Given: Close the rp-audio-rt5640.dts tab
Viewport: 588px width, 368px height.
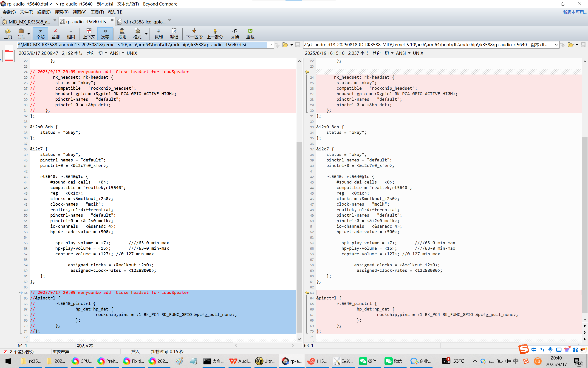Looking at the screenshot, I should tap(112, 20).
